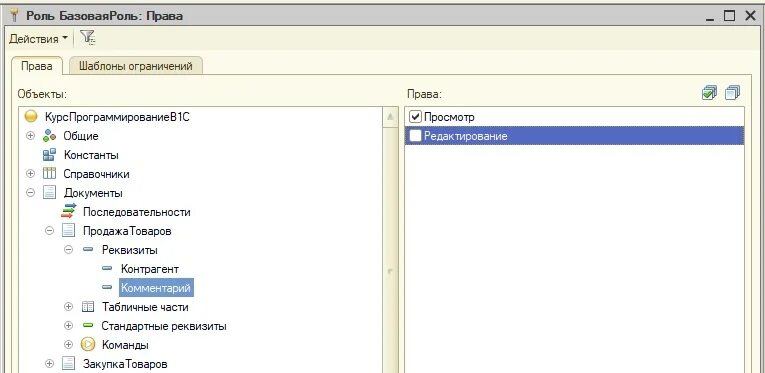Select the ПродажаТоваров tree item
The width and height of the screenshot is (765, 373).
127,231
